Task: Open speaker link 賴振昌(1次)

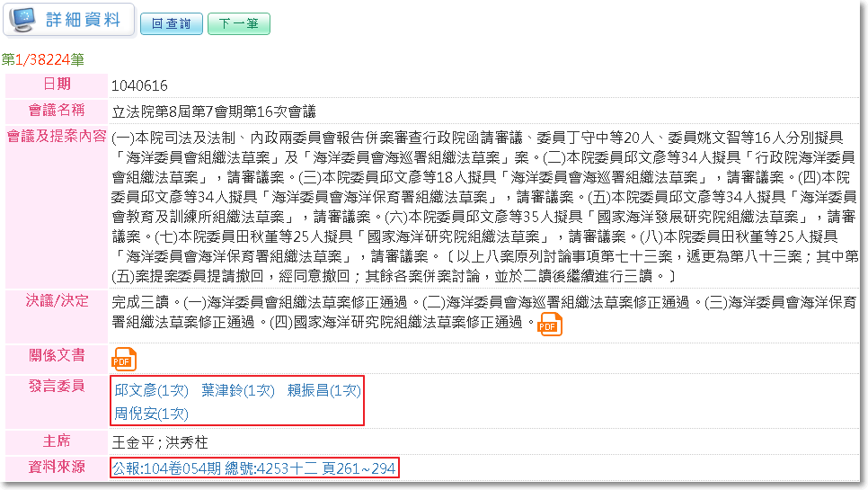Action: coord(323,390)
